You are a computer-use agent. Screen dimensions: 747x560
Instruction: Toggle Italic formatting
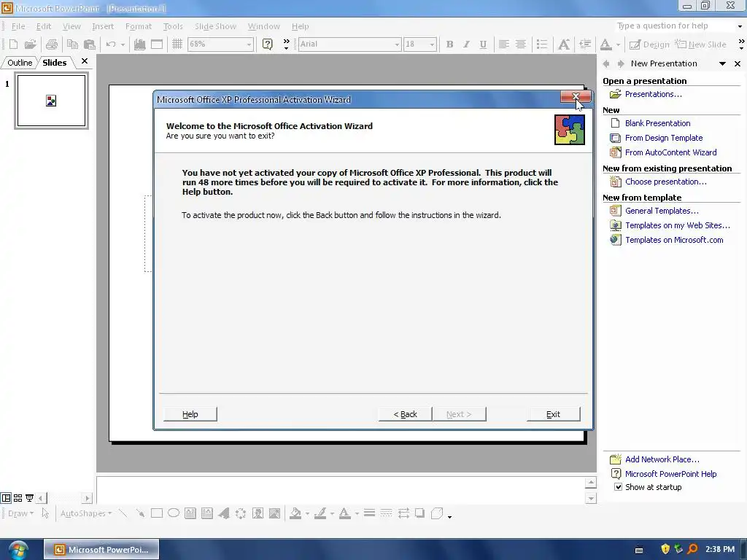click(x=466, y=44)
